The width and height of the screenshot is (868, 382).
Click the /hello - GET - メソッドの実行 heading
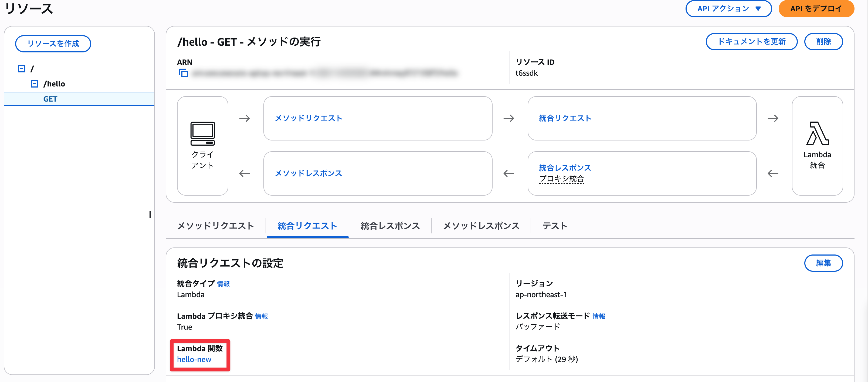point(249,42)
